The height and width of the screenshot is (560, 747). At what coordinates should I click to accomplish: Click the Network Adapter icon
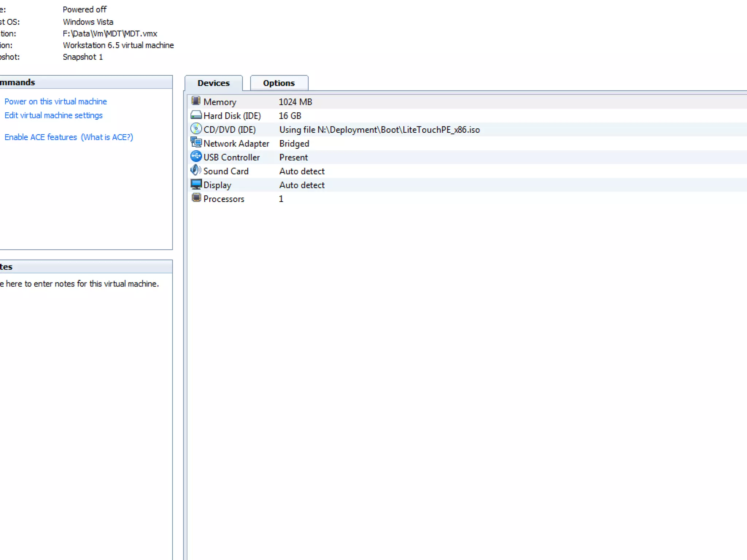coord(196,143)
